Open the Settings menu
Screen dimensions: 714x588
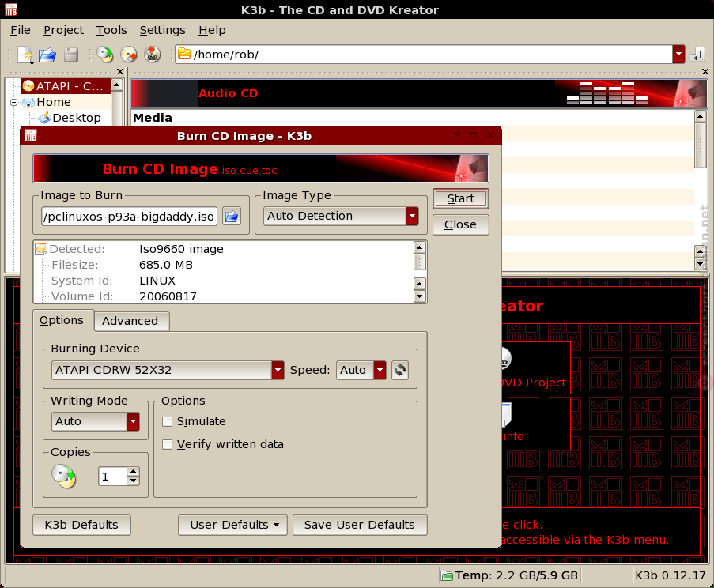click(163, 31)
